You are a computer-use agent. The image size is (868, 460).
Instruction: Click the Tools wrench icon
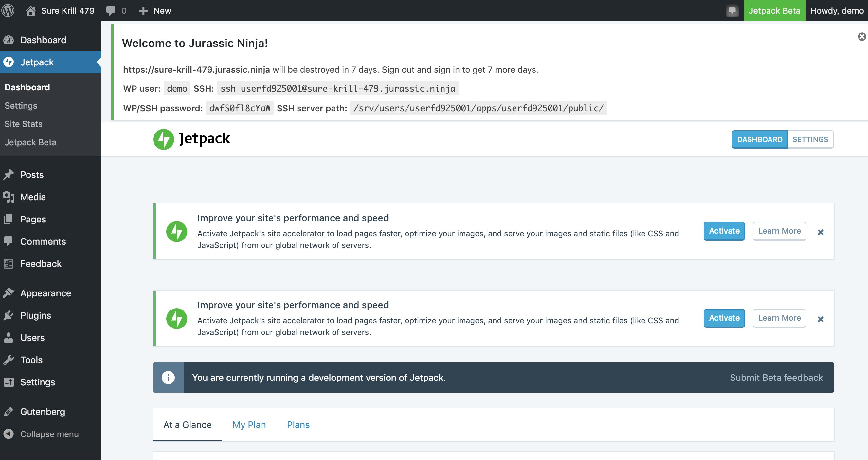[x=9, y=360]
